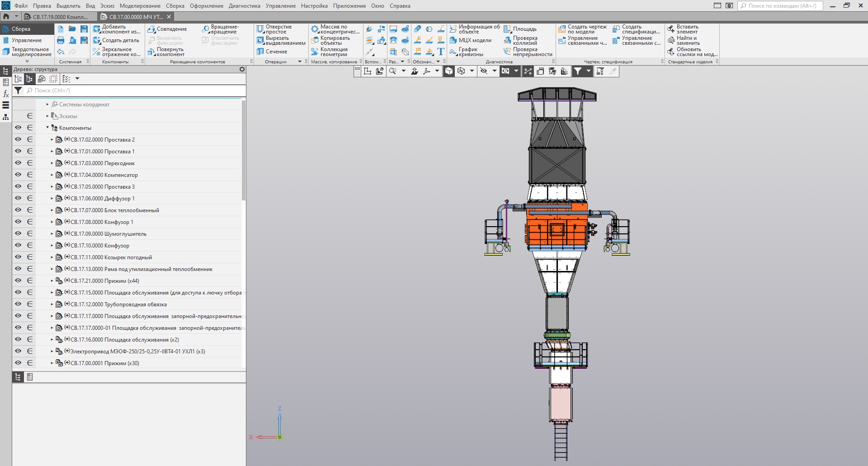Click МЦХ модели icon
This screenshot has height=466, width=868.
(471, 40)
